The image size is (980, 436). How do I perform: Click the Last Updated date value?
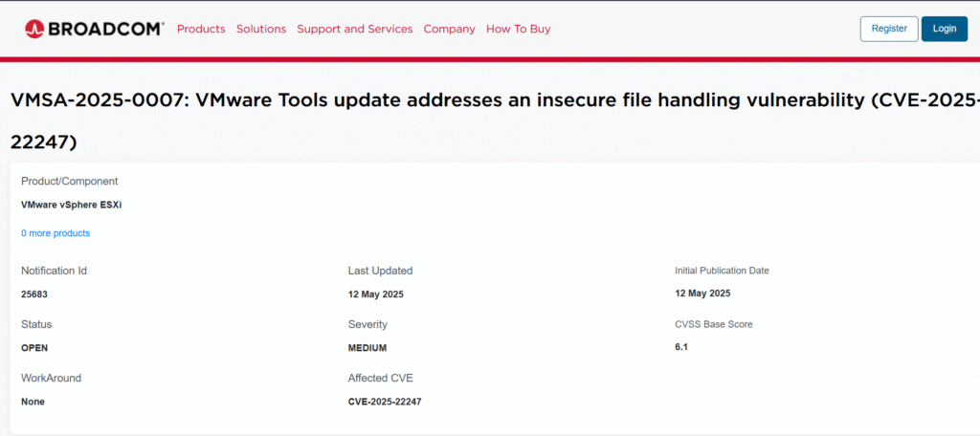(375, 294)
